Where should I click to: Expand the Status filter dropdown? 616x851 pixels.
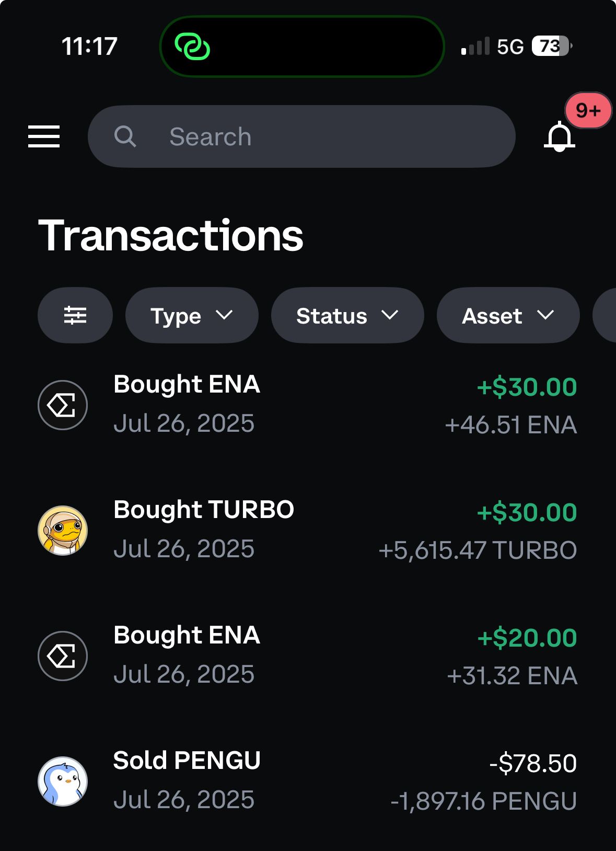pyautogui.click(x=347, y=315)
